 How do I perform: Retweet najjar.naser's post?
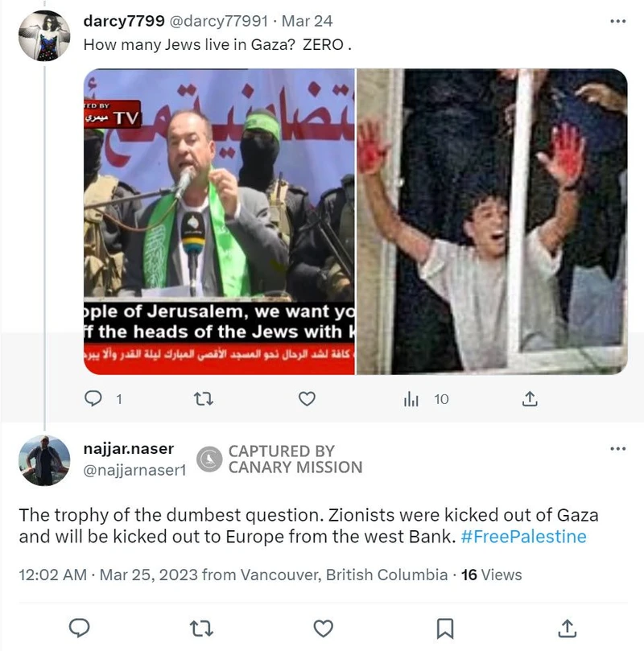pyautogui.click(x=201, y=628)
